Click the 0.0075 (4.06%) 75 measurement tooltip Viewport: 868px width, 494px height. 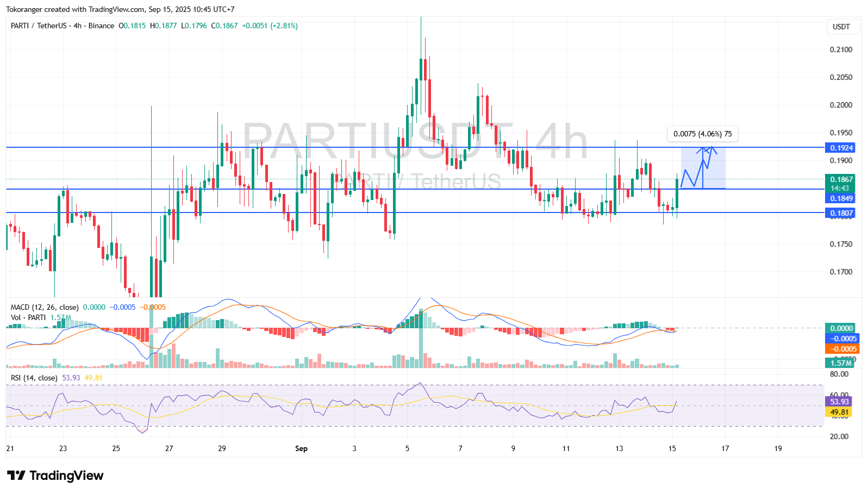[x=702, y=134]
